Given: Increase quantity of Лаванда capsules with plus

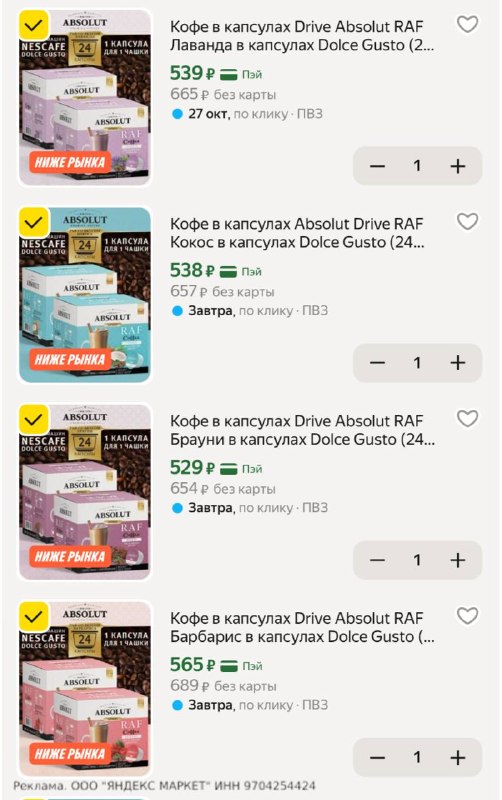Looking at the screenshot, I should (458, 166).
